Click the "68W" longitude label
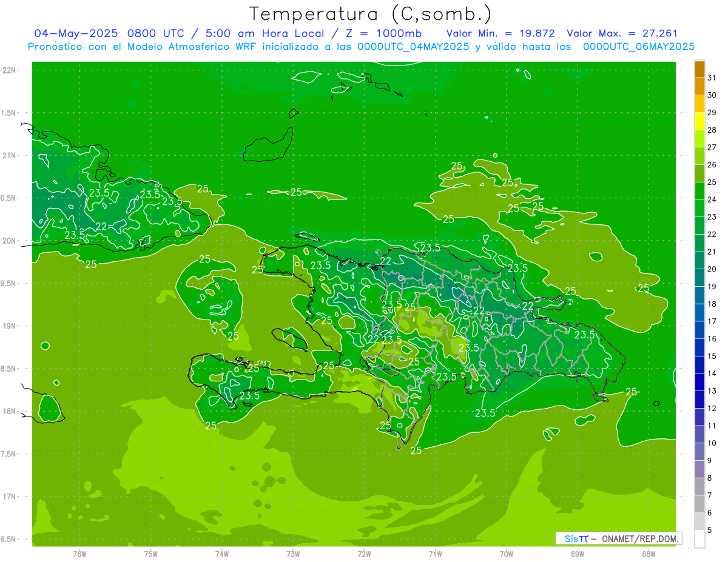The image size is (728, 562). coord(649,554)
